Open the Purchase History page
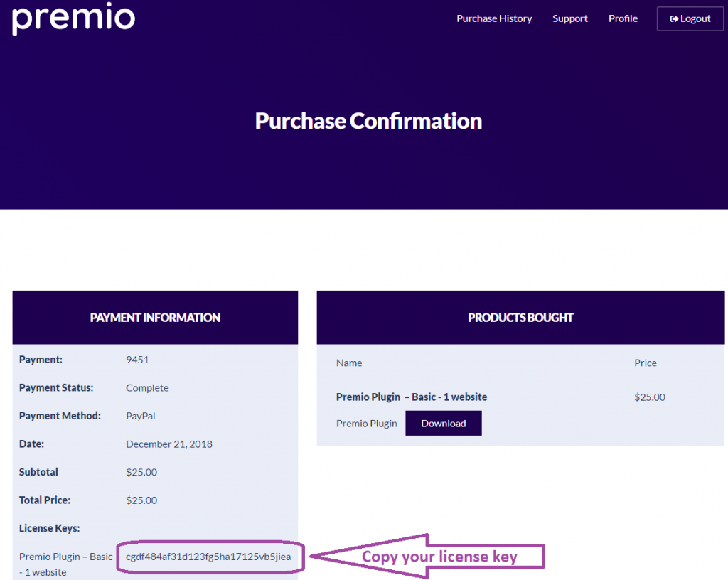 (x=494, y=18)
